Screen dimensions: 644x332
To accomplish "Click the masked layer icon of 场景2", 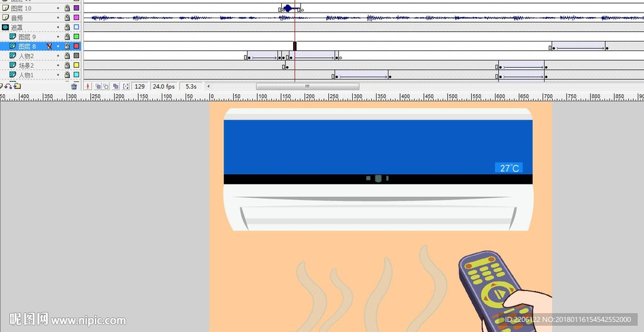I will pos(13,65).
